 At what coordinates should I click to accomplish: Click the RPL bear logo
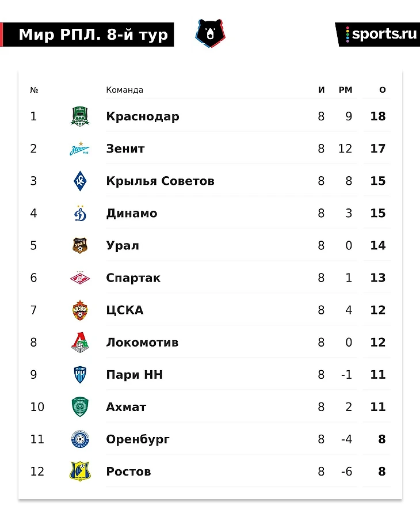(x=210, y=33)
